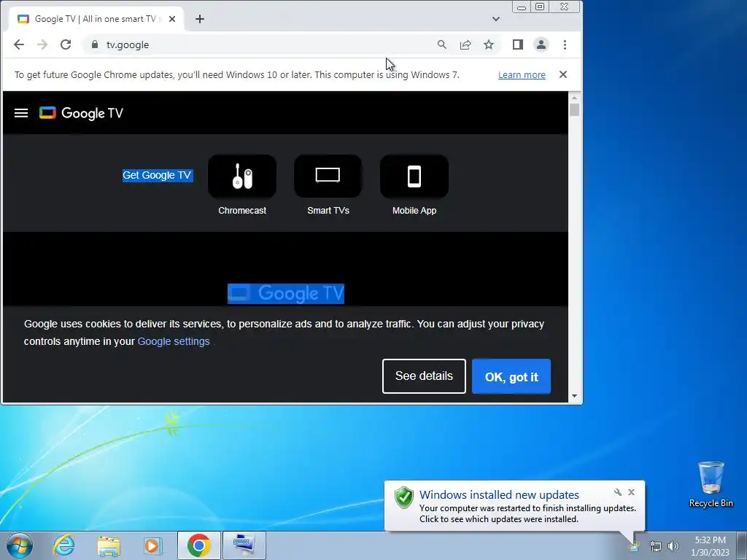Open the Google settings link in the cookie notice
The height and width of the screenshot is (560, 747).
coord(174,341)
